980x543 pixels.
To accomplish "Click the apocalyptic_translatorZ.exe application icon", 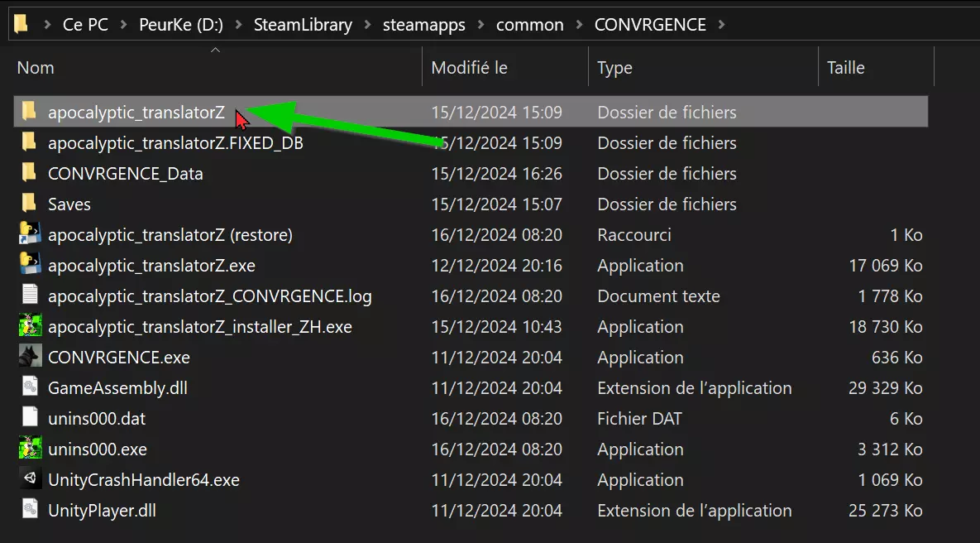I will click(30, 265).
